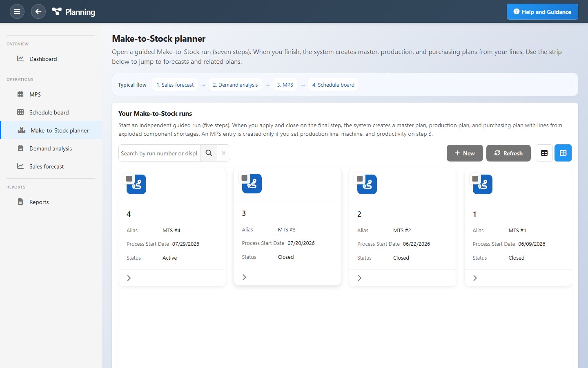Click the Sales forecast chart icon

coord(20,166)
